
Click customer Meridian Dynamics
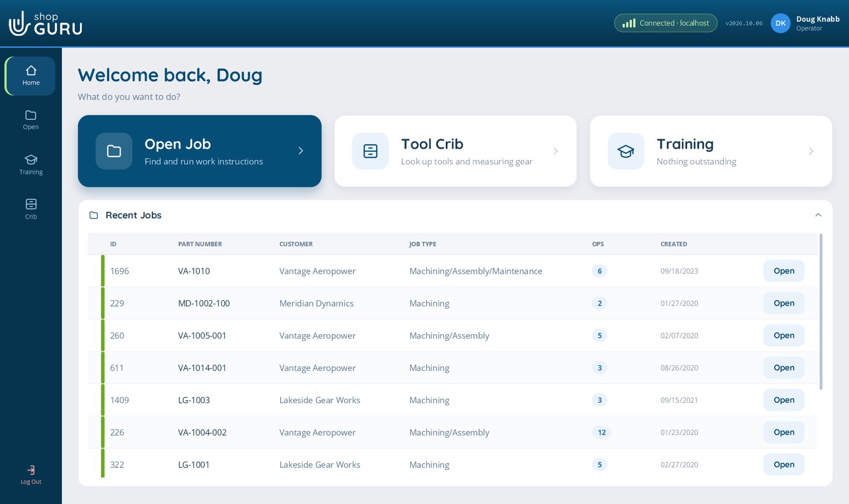click(x=316, y=303)
